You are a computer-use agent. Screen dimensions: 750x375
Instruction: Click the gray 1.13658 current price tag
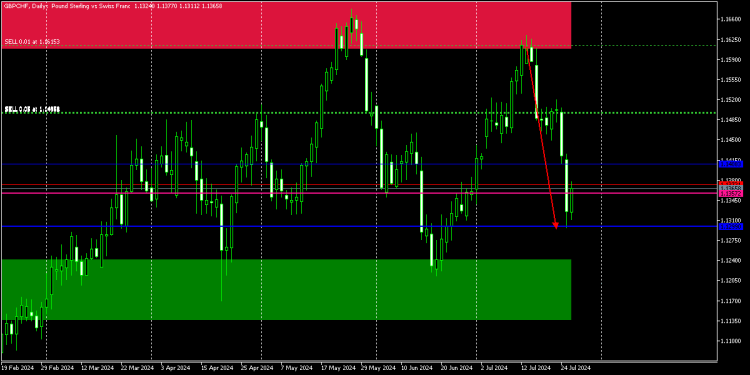point(730,189)
